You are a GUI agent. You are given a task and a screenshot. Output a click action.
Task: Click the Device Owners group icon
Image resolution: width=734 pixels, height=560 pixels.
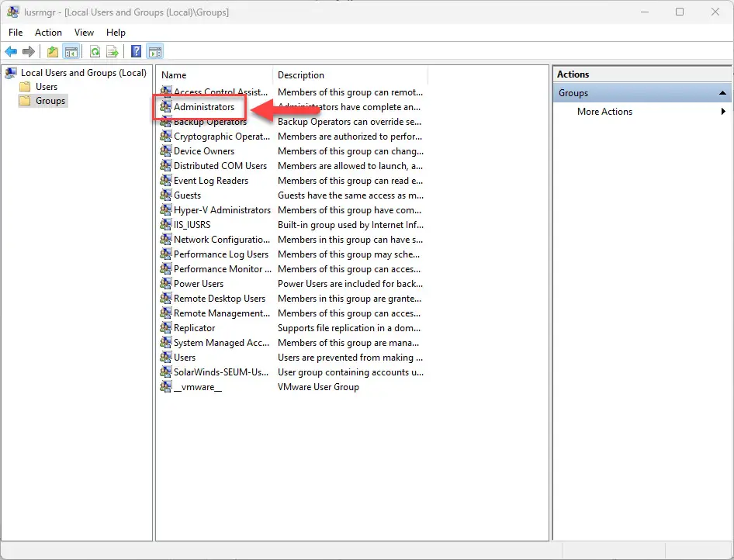(165, 150)
